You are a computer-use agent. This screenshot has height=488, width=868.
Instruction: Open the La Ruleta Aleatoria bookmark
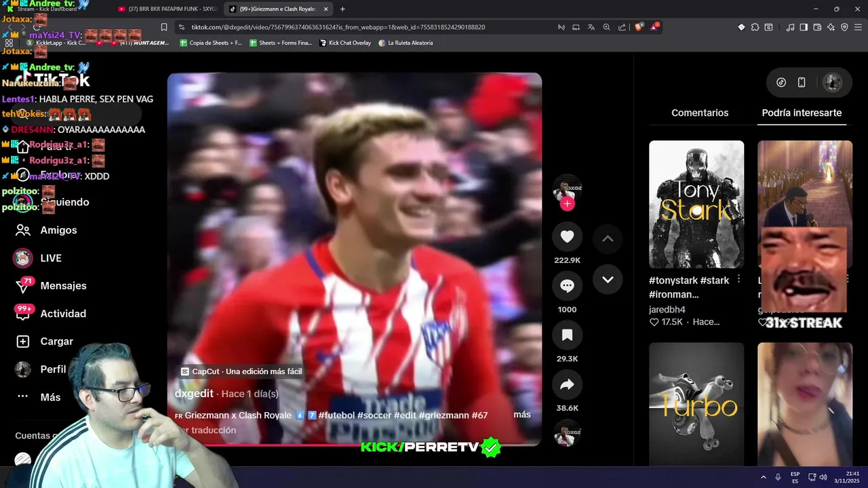coord(406,43)
